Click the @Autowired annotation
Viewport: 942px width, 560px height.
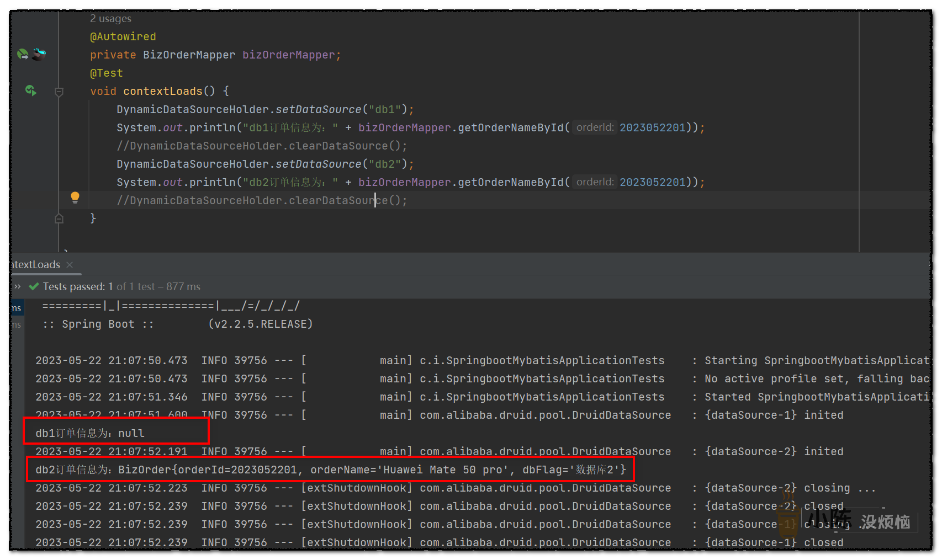point(123,36)
